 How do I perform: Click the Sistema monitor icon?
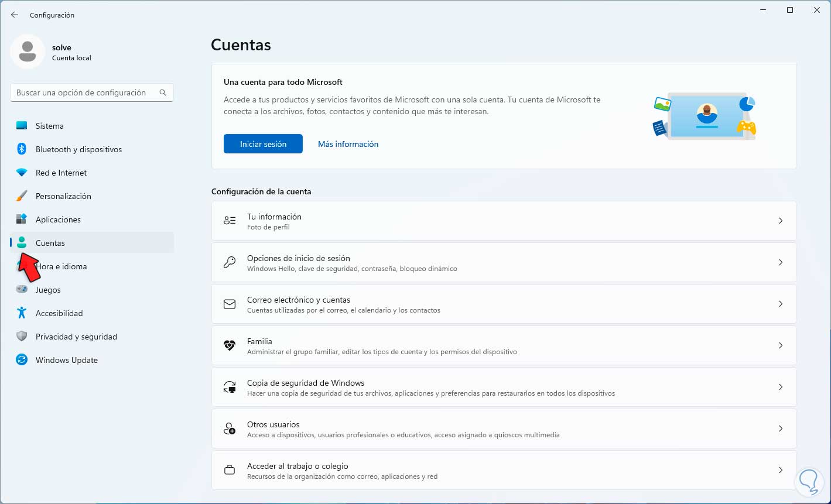pos(22,126)
